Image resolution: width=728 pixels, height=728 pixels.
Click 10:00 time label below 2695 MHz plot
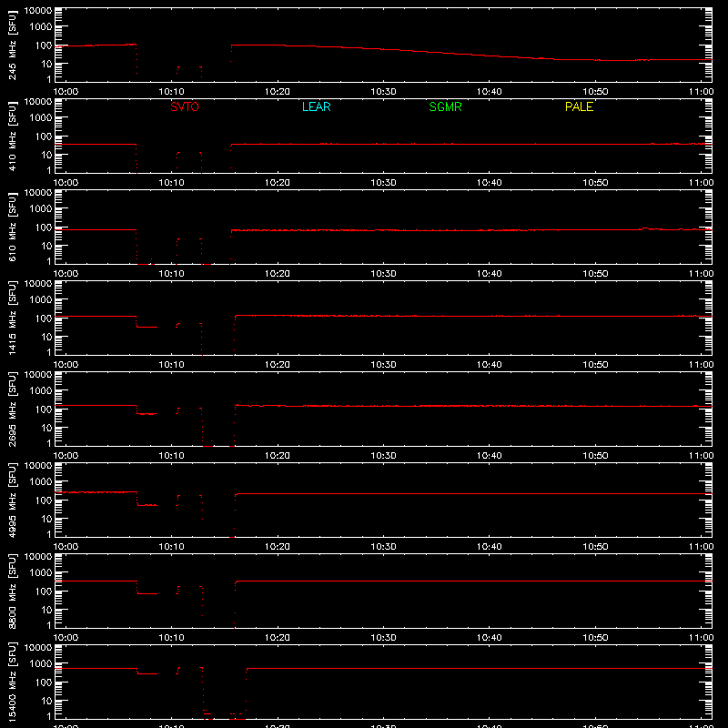pyautogui.click(x=66, y=456)
